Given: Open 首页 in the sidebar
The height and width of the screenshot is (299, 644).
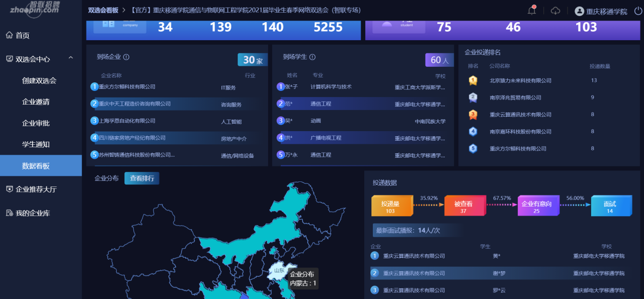Looking at the screenshot, I should (23, 35).
